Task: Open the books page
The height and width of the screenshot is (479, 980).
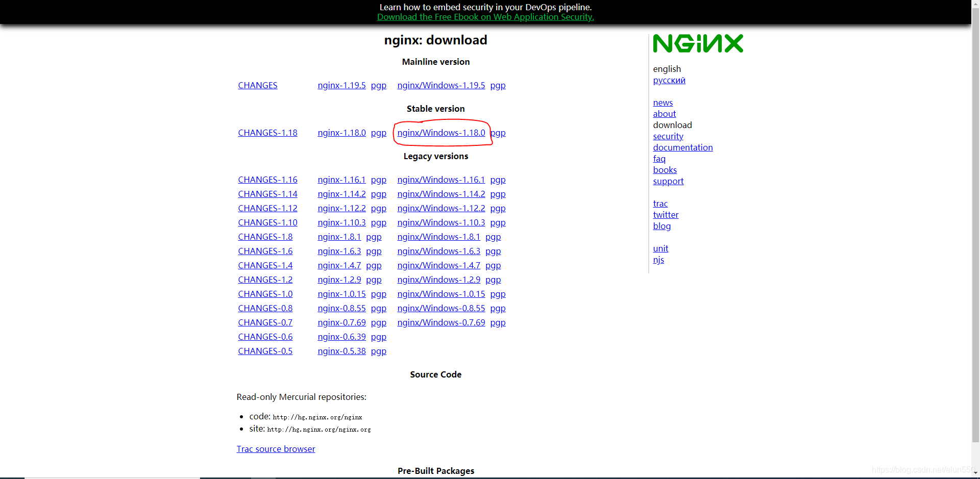Action: point(665,170)
